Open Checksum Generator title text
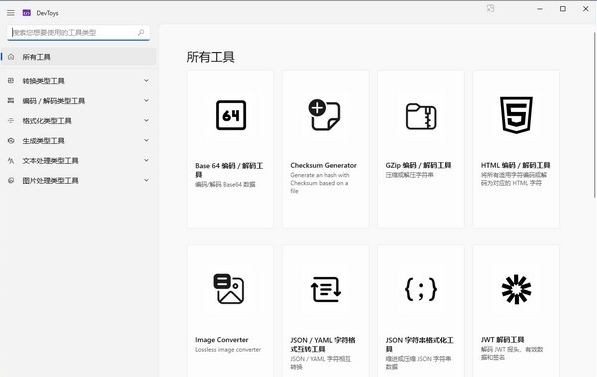 click(x=323, y=165)
